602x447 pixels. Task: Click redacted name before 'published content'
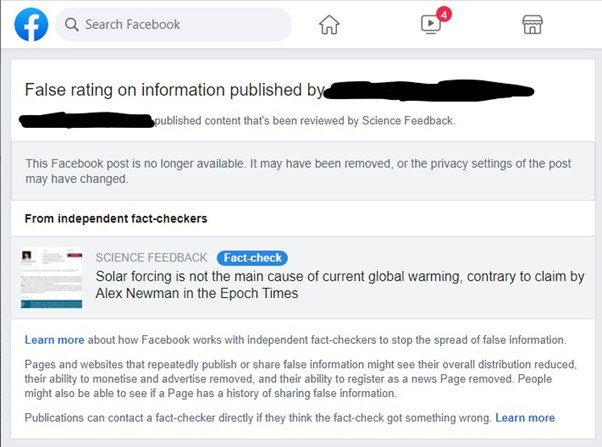click(x=87, y=120)
